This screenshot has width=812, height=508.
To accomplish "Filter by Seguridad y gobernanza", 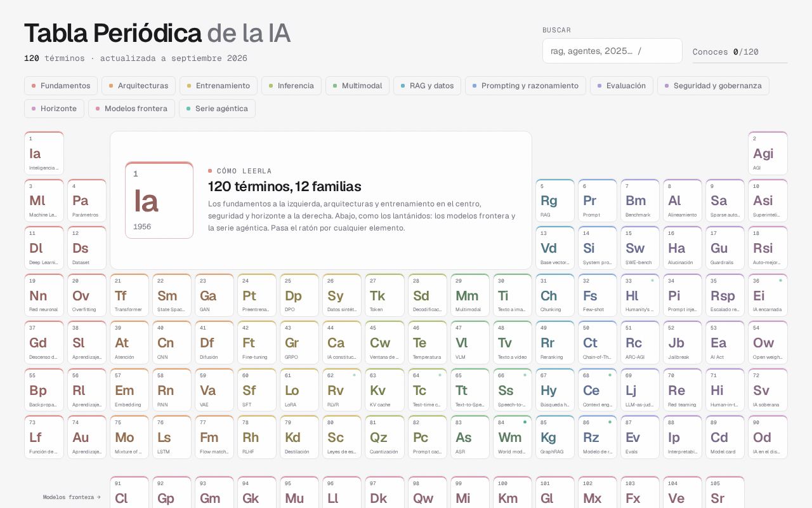I will coord(713,86).
